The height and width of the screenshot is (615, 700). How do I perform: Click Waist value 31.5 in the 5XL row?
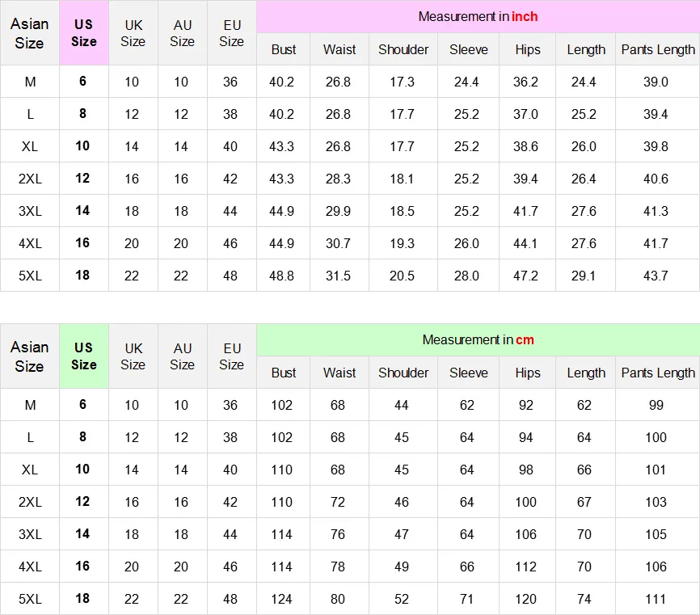pos(338,276)
